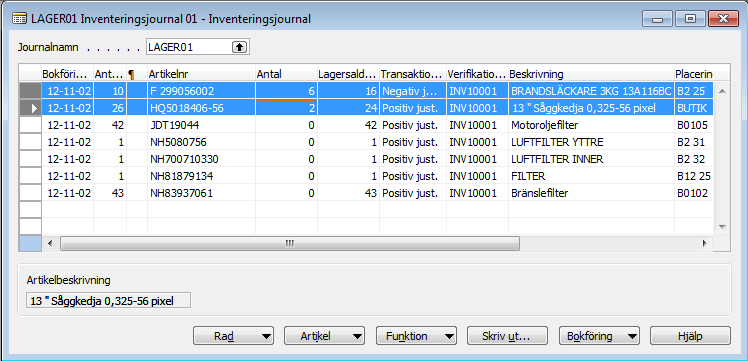Screen dimensions: 748x361
Task: Click the Motoroljefilter description cell
Action: (x=591, y=125)
